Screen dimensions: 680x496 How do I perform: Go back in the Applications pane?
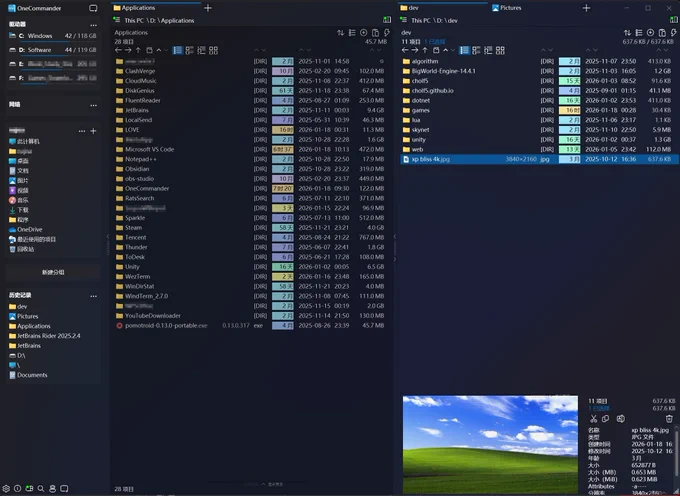(x=118, y=50)
